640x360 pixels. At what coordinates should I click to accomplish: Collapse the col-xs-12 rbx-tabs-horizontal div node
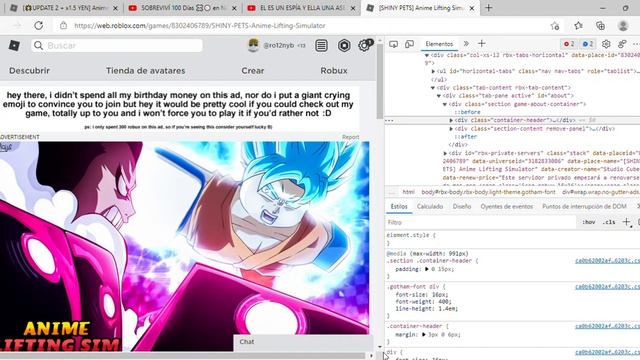coord(427,55)
